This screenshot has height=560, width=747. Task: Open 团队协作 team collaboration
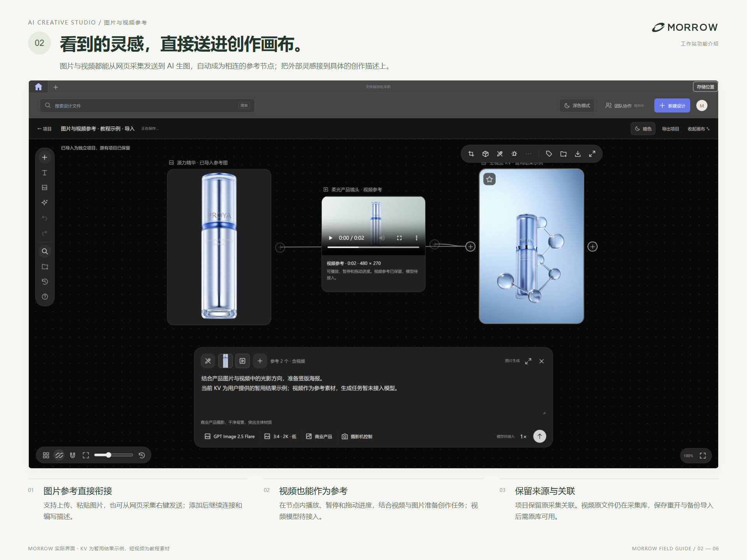tap(624, 105)
